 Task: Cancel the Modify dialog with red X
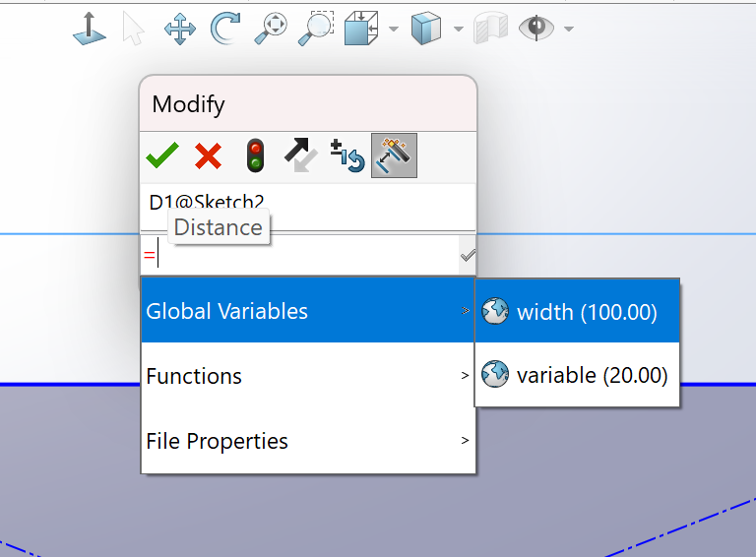[x=209, y=155]
